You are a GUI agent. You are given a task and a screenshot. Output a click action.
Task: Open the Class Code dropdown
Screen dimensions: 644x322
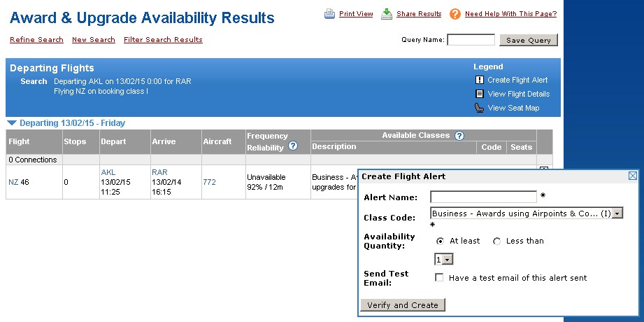[x=527, y=213]
